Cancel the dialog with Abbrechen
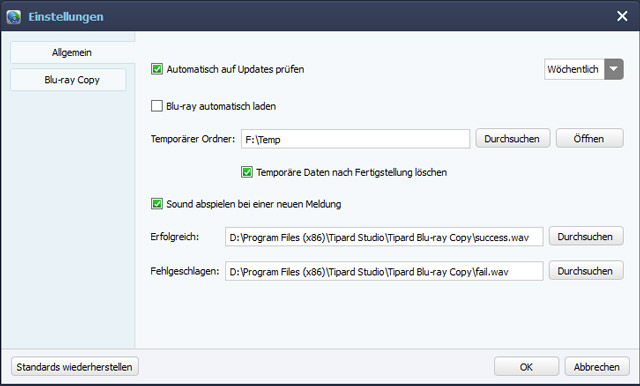 click(x=597, y=367)
